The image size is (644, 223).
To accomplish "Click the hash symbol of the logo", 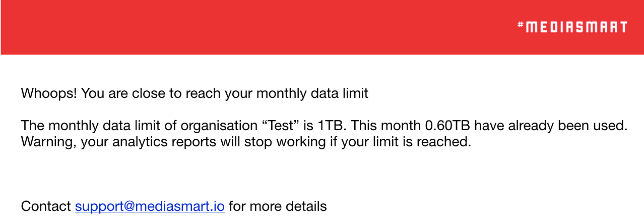I will point(521,25).
